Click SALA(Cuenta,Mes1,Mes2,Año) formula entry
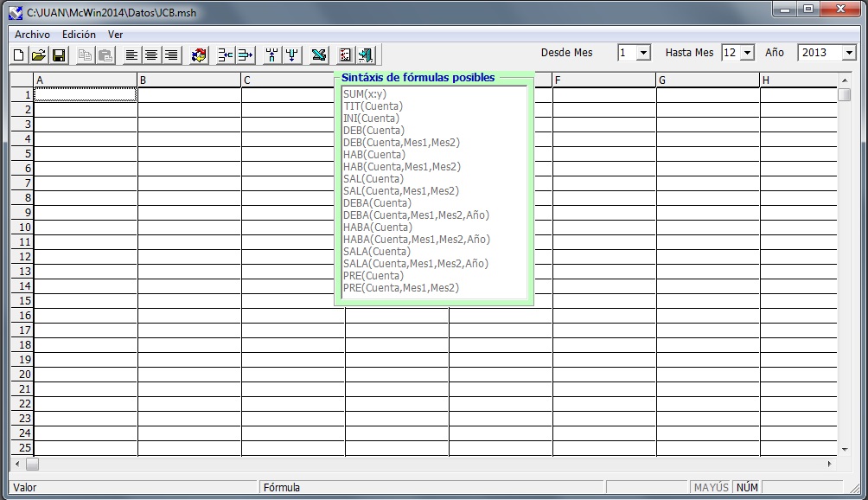This screenshot has width=868, height=500. pos(416,264)
